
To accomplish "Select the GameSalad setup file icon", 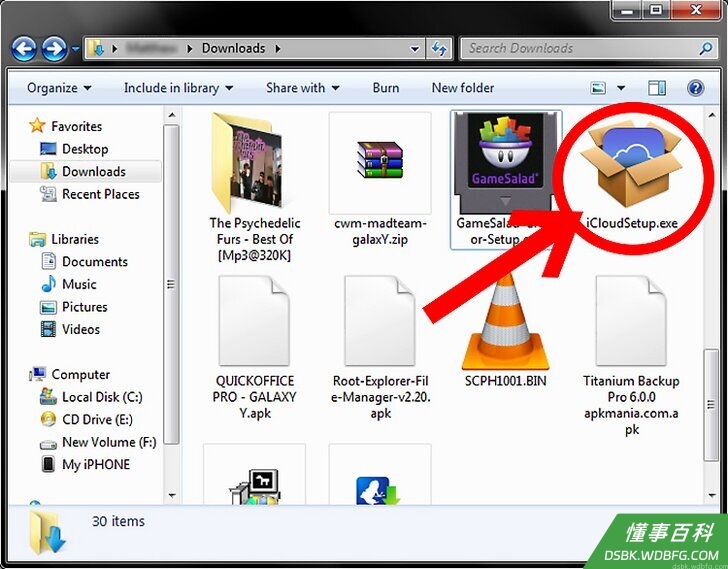I will click(x=505, y=160).
